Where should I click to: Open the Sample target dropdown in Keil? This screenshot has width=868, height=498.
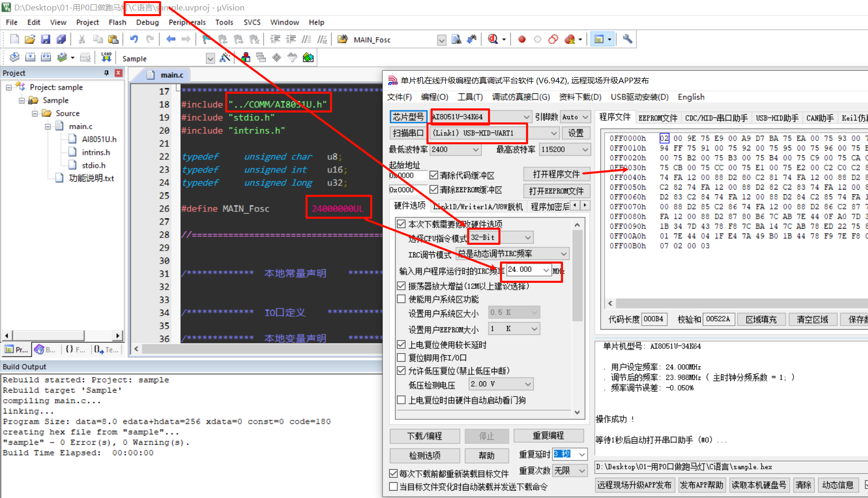210,58
